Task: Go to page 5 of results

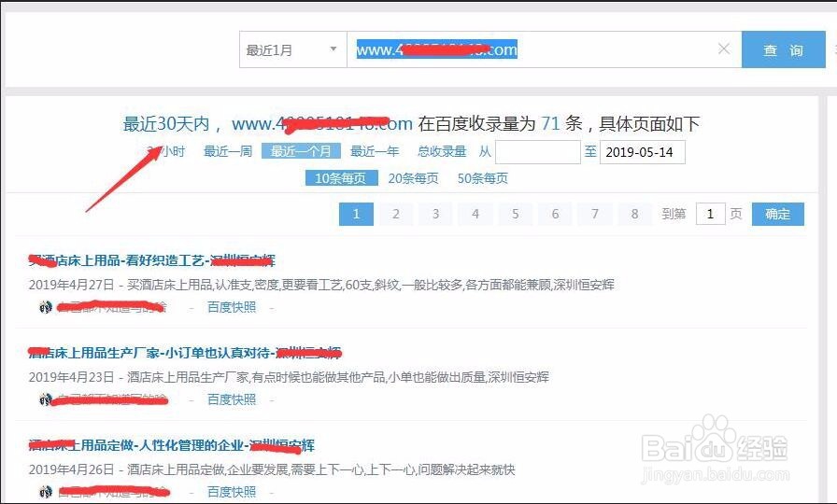Action: coord(515,214)
